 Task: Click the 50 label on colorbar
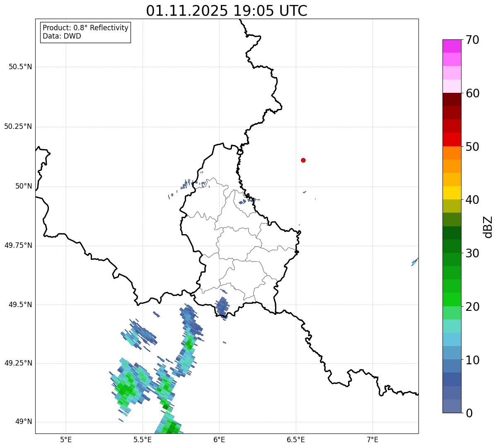pos(472,147)
